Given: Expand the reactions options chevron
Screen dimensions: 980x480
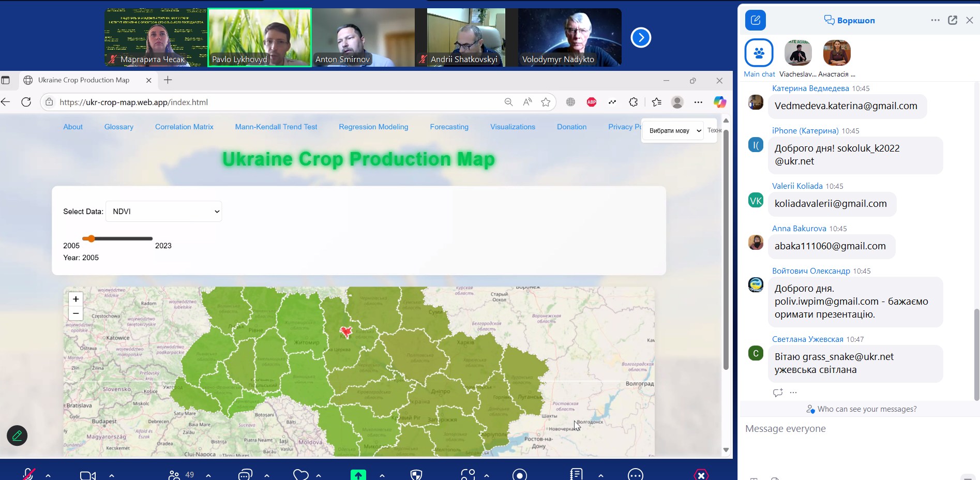Looking at the screenshot, I should [x=319, y=475].
